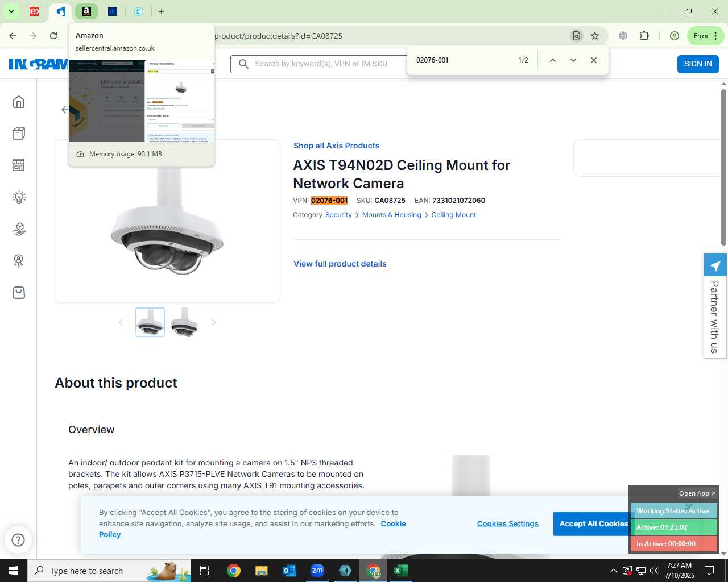728x582 pixels.
Task: Open File Explorer from the taskbar
Action: coord(262,571)
